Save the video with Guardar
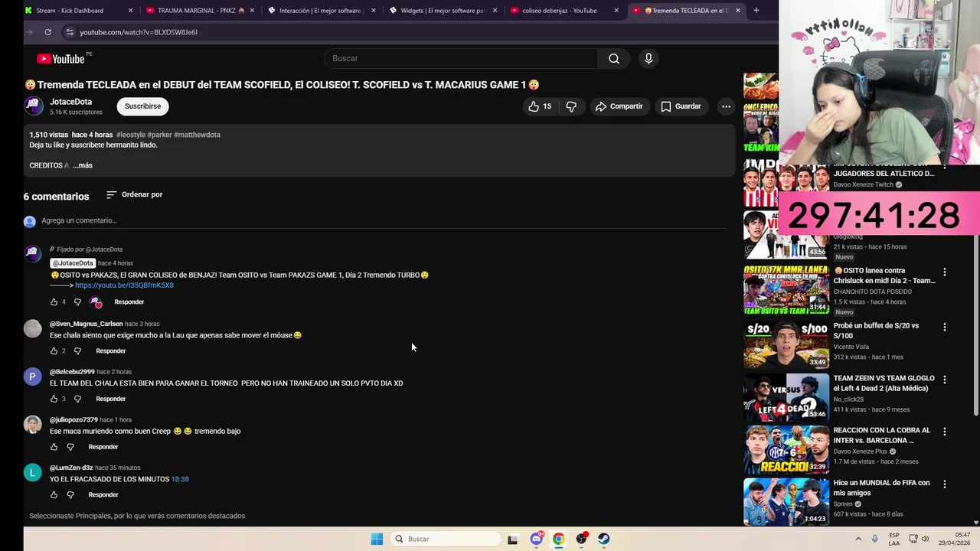The image size is (980, 551). coord(681,106)
